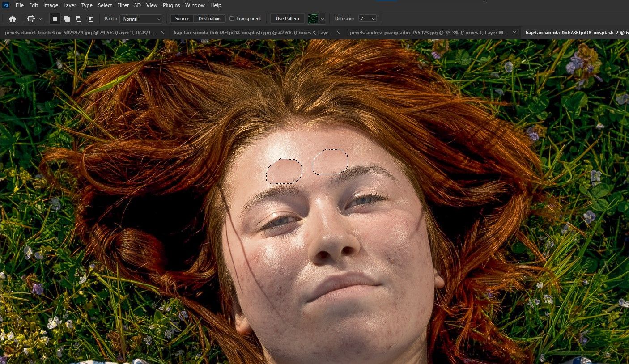Image resolution: width=629 pixels, height=364 pixels.
Task: Switch to the pexels-andrea-piacquadio document tab
Action: (x=428, y=33)
